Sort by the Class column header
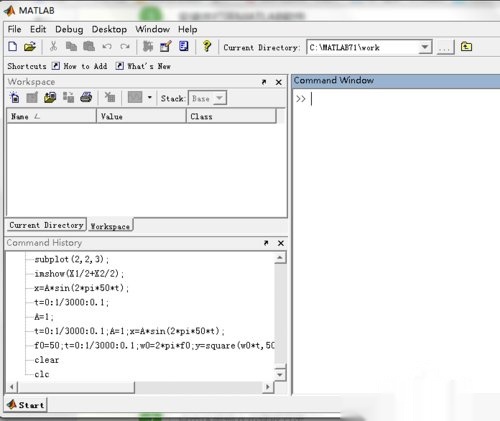 231,116
